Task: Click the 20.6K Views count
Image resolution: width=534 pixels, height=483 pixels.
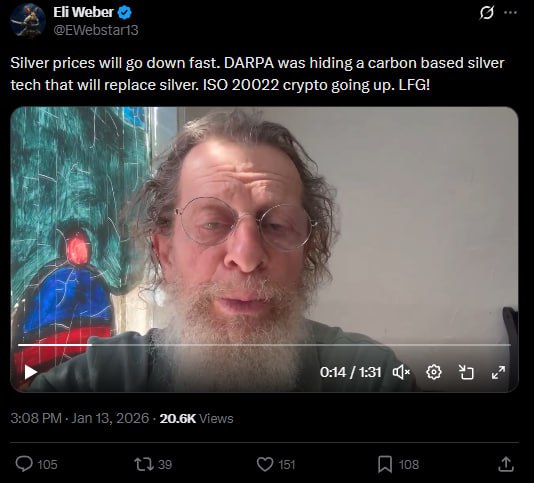Action: click(x=197, y=418)
